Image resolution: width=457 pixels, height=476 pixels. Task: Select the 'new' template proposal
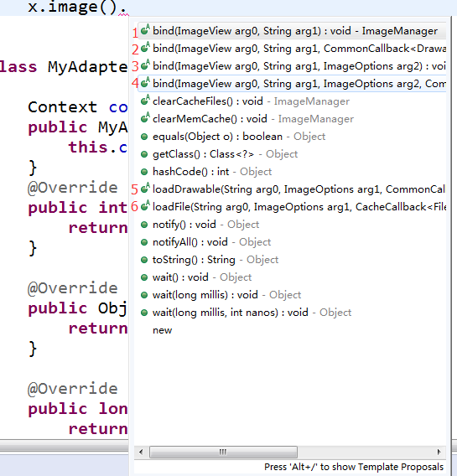coord(293,330)
